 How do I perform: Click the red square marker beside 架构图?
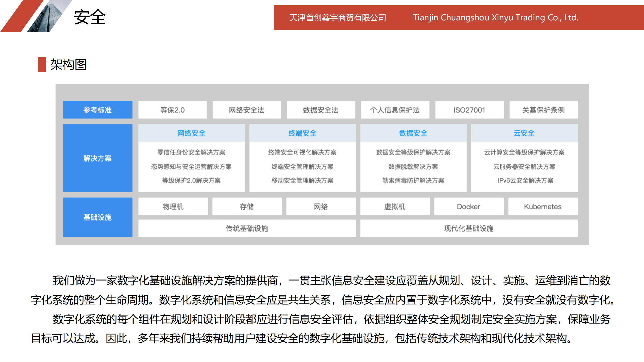[x=42, y=64]
